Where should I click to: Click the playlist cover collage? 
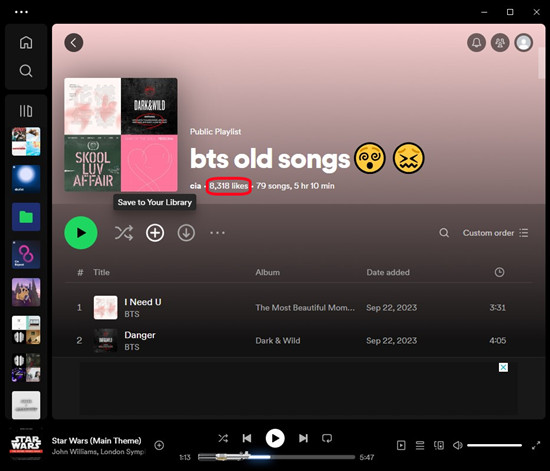pos(121,135)
